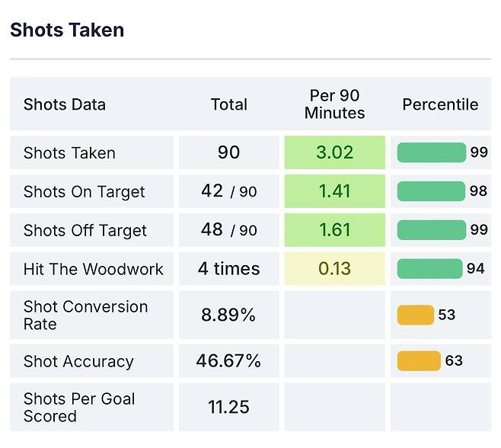Click the Percentile column header
The width and height of the screenshot is (501, 448).
point(440,104)
